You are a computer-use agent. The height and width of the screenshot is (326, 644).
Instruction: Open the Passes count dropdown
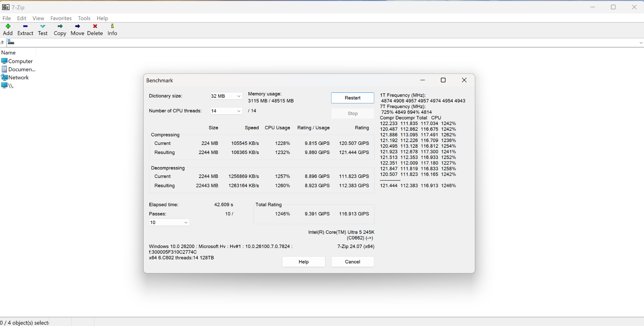click(x=169, y=222)
